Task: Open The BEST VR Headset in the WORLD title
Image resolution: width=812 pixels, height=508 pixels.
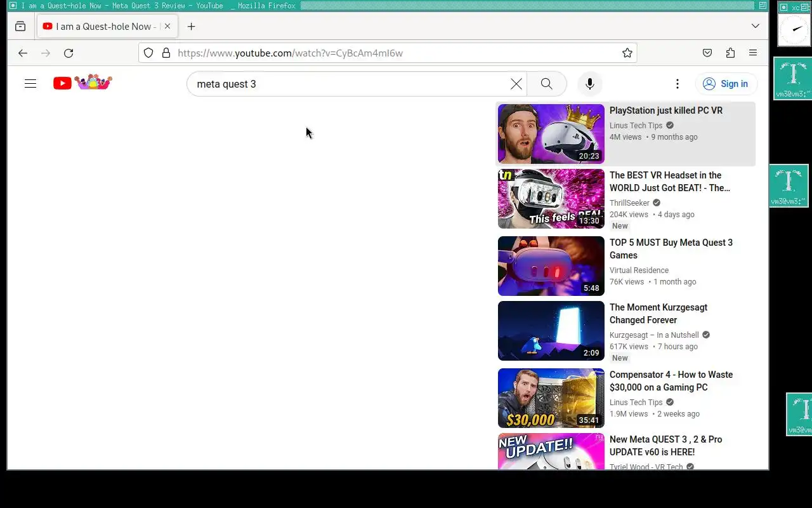Action: (670, 182)
